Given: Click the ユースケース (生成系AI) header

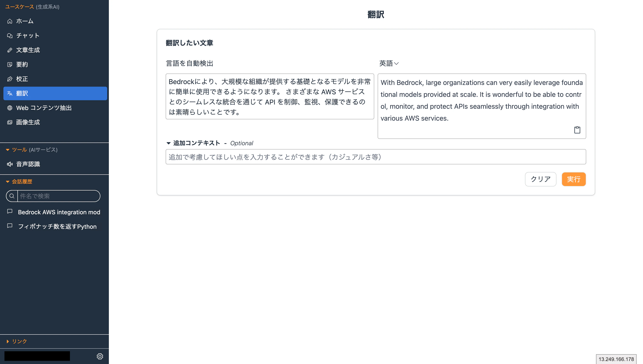Looking at the screenshot, I should tap(32, 7).
